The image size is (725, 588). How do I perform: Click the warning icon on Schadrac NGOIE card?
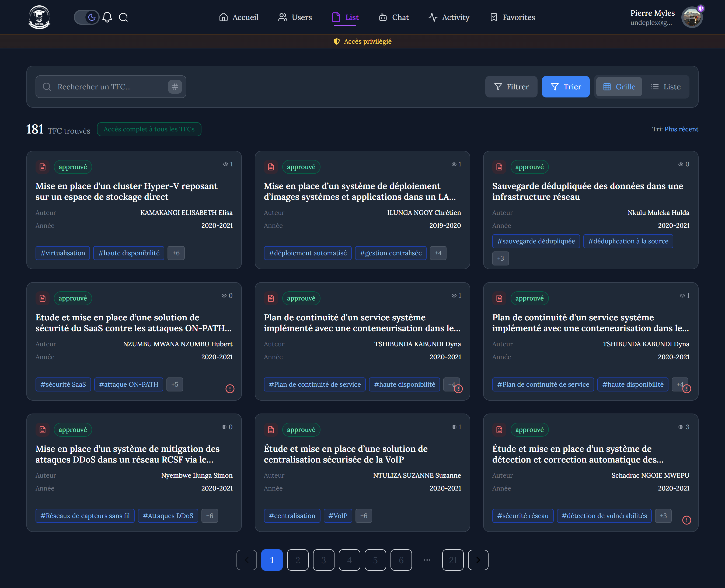pos(686,520)
